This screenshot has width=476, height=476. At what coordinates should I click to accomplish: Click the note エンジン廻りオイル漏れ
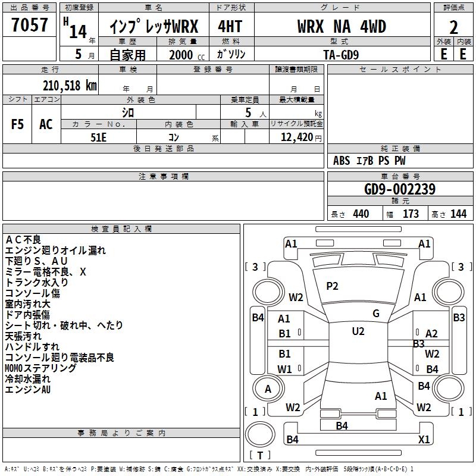(x=55, y=250)
